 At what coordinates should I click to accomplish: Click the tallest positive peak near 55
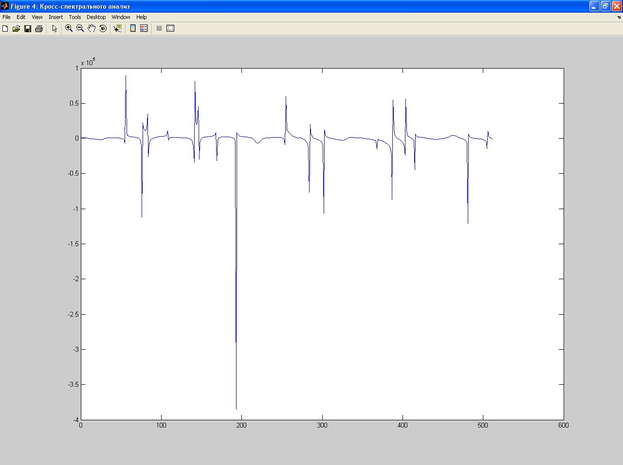[x=126, y=77]
